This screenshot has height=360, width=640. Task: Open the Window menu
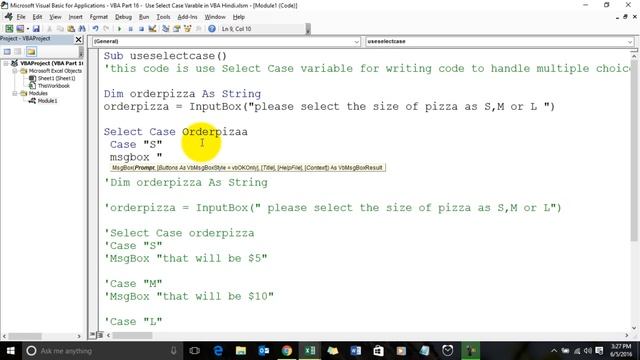click(x=215, y=17)
